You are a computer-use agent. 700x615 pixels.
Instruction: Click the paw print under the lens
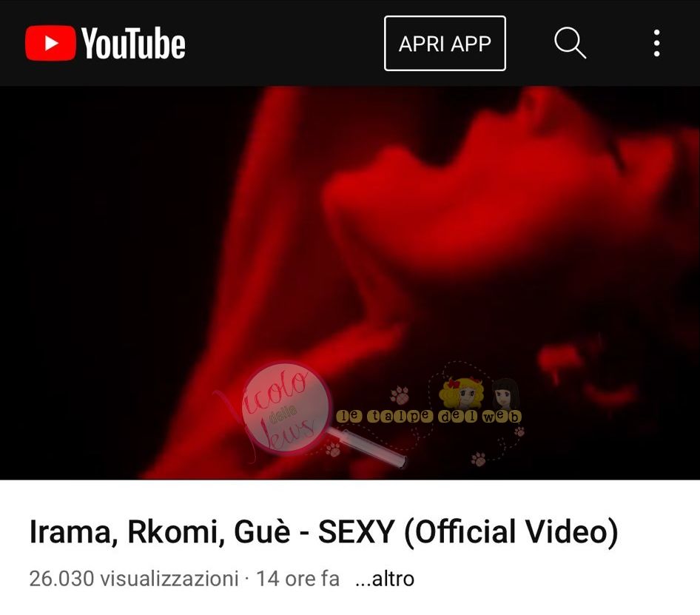pyautogui.click(x=332, y=449)
